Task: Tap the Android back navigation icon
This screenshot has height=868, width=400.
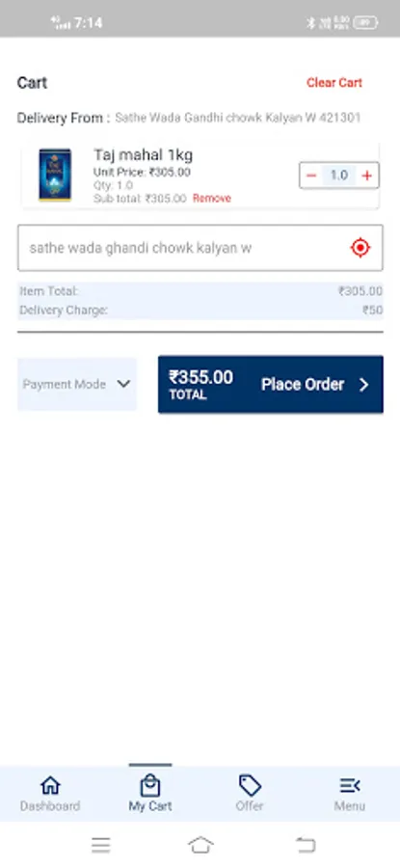Action: [305, 845]
